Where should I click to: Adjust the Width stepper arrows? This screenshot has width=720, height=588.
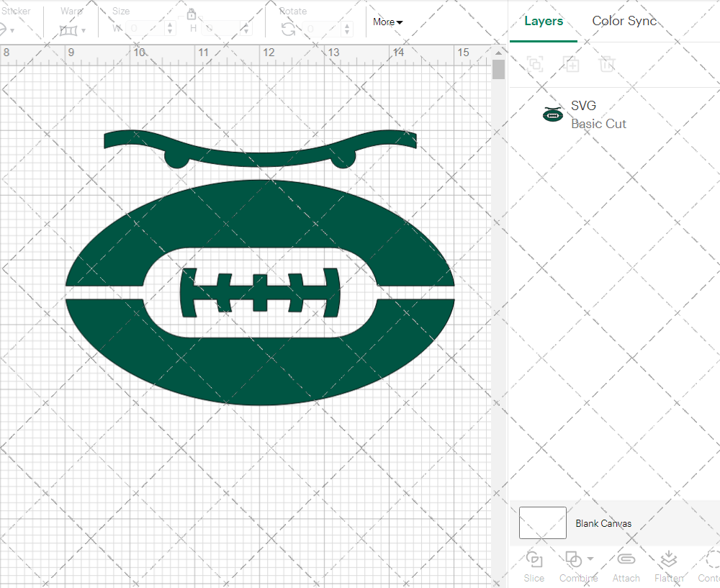(x=171, y=29)
